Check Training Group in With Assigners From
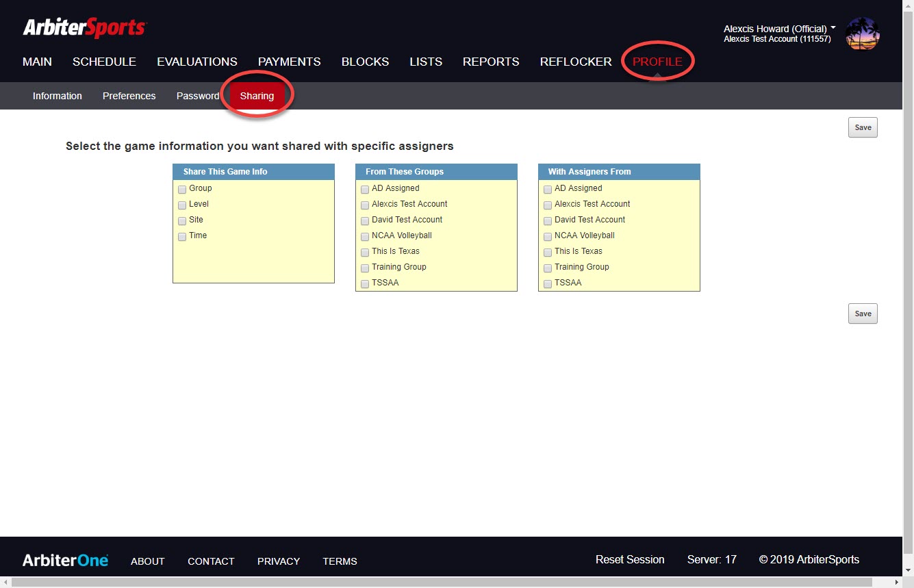The width and height of the screenshot is (914, 588). coord(548,268)
